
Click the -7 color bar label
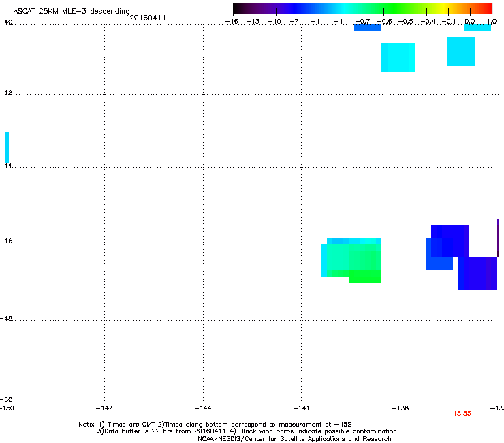(x=294, y=22)
